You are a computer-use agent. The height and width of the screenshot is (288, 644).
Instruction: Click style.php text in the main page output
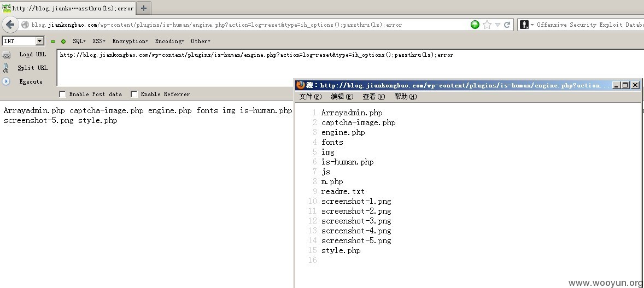98,121
